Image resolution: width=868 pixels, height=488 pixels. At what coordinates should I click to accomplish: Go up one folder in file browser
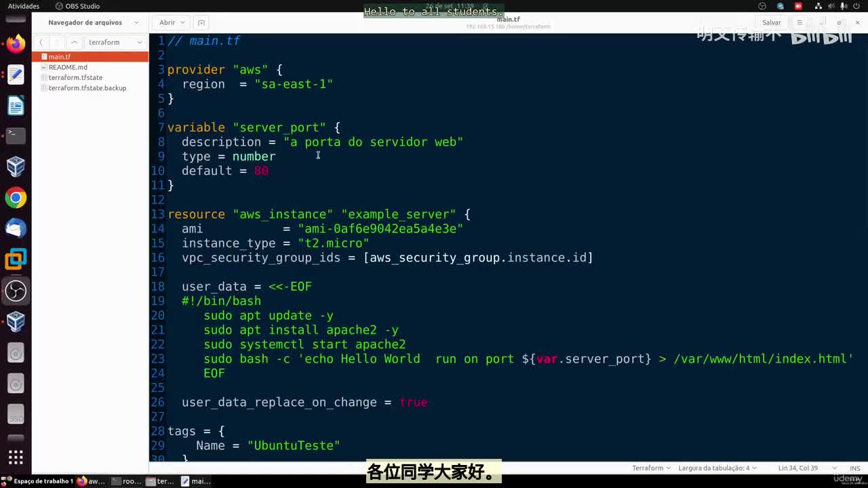point(75,42)
